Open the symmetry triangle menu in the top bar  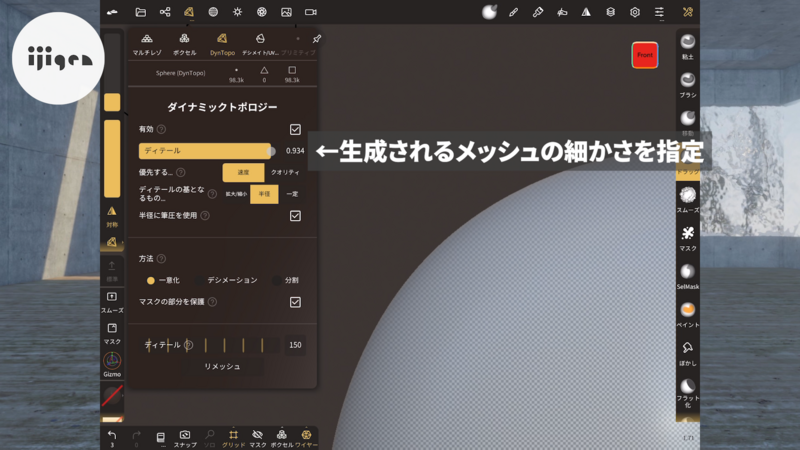[x=586, y=12]
